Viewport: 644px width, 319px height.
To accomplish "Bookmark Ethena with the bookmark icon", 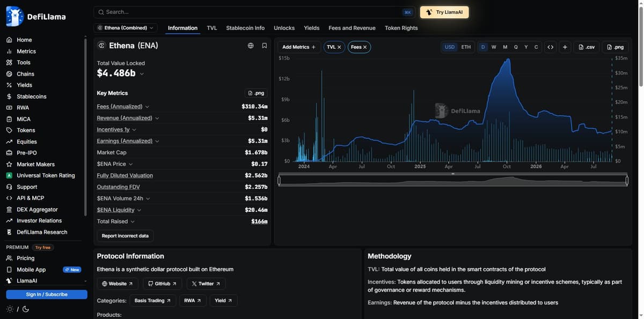I will point(265,46).
